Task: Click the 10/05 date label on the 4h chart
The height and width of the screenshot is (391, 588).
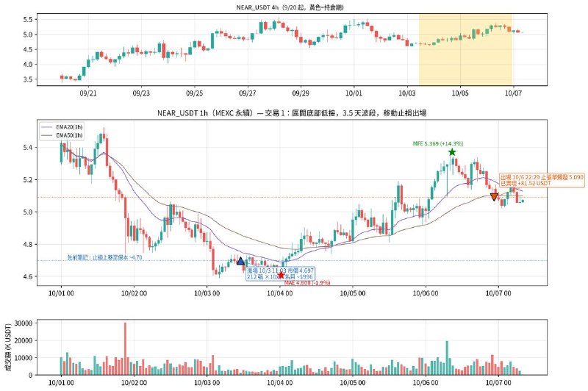Action: (460, 93)
